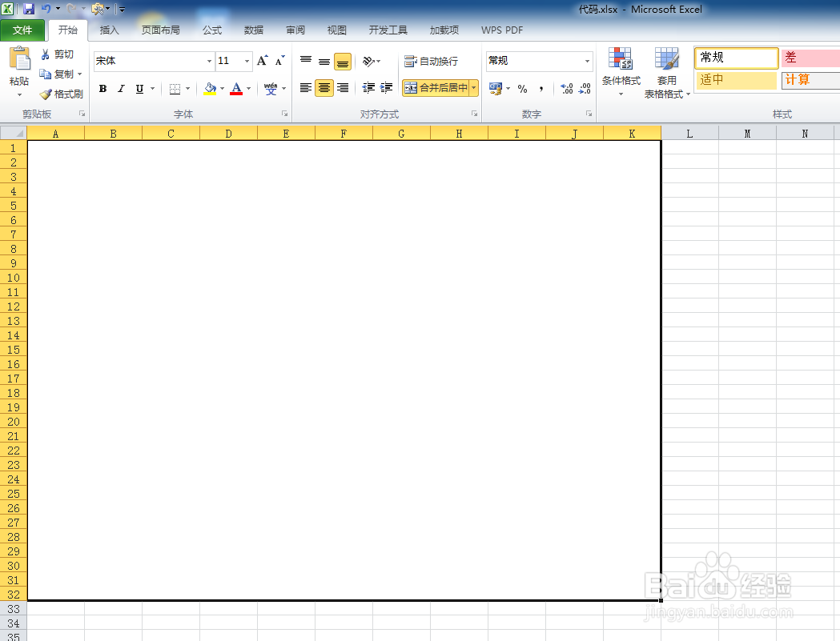Apply the 常规 (Normal) cell style
Viewport: 840px width, 641px height.
pos(736,58)
